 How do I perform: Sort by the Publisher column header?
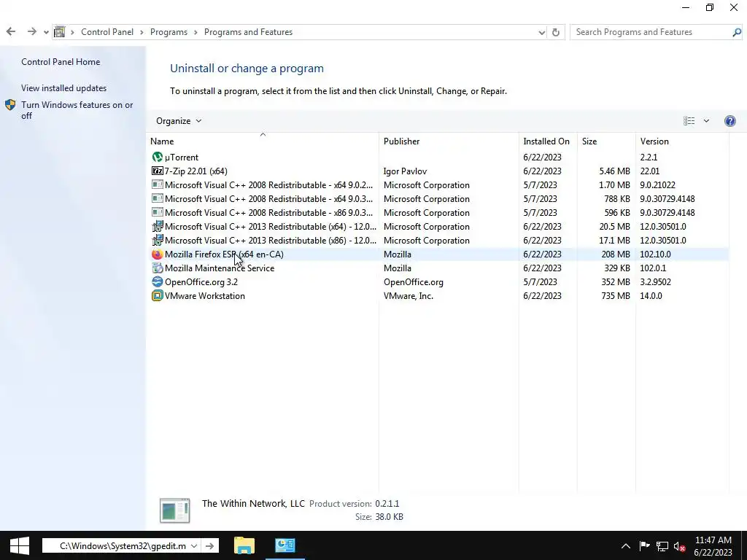click(449, 141)
